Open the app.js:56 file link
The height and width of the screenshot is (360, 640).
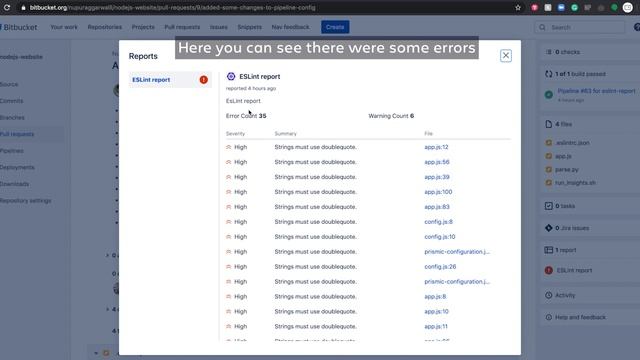point(437,162)
